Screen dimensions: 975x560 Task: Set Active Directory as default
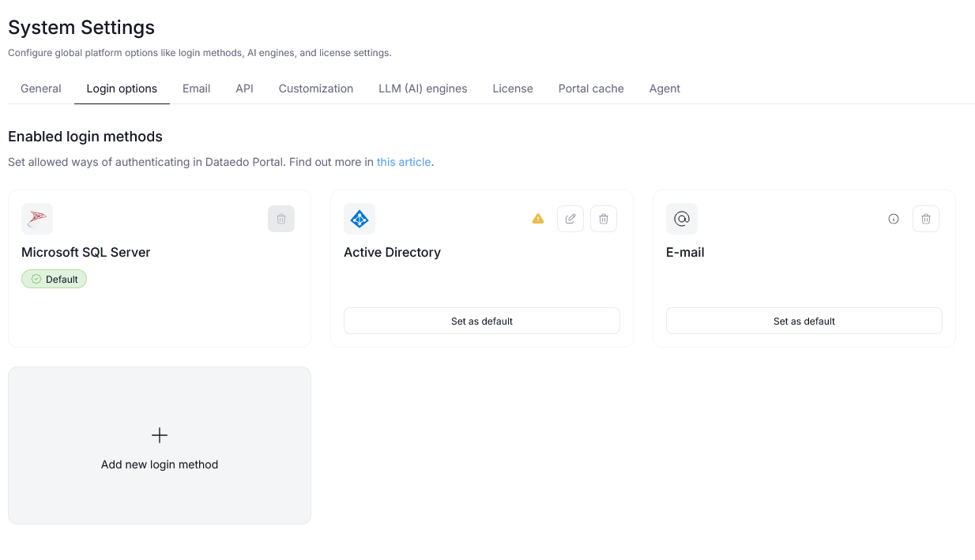click(482, 321)
